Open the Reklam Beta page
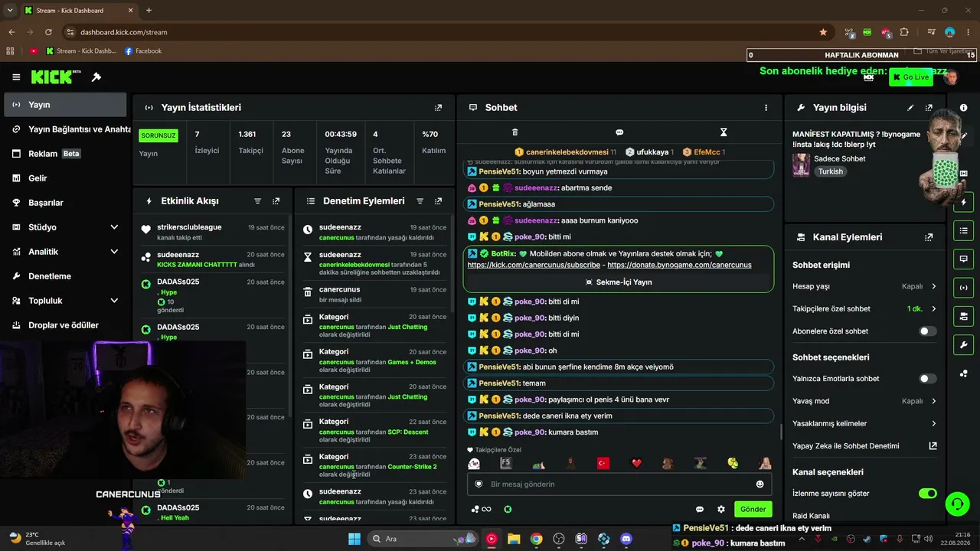 click(x=65, y=154)
